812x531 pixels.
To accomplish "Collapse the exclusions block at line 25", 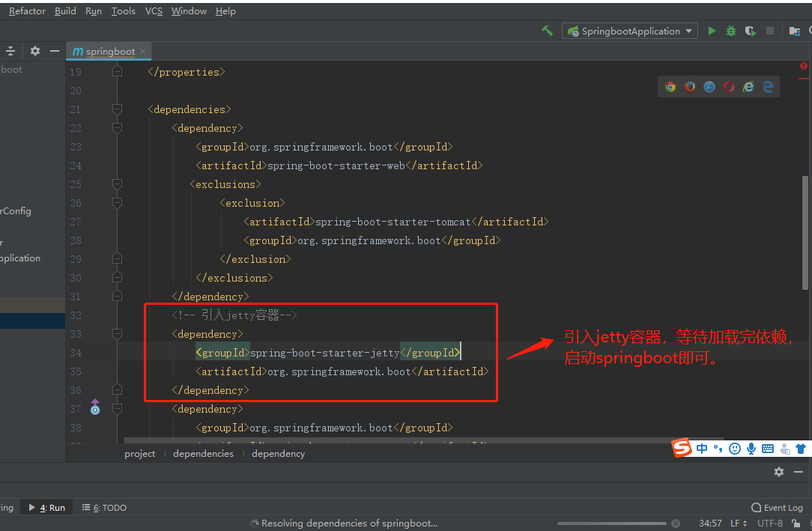I will point(117,184).
